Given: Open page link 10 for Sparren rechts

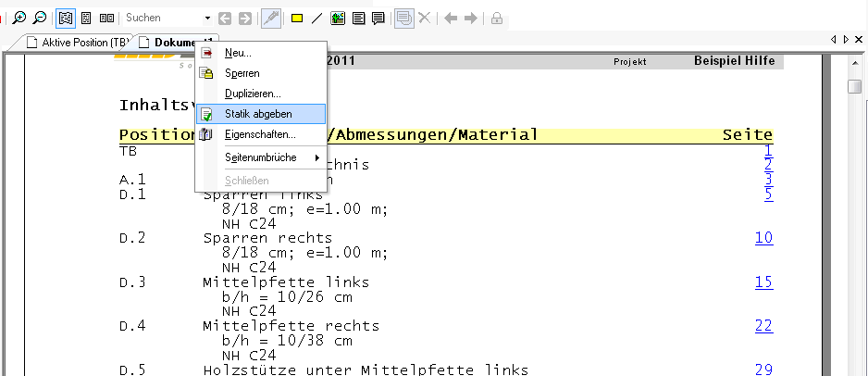Looking at the screenshot, I should (764, 238).
